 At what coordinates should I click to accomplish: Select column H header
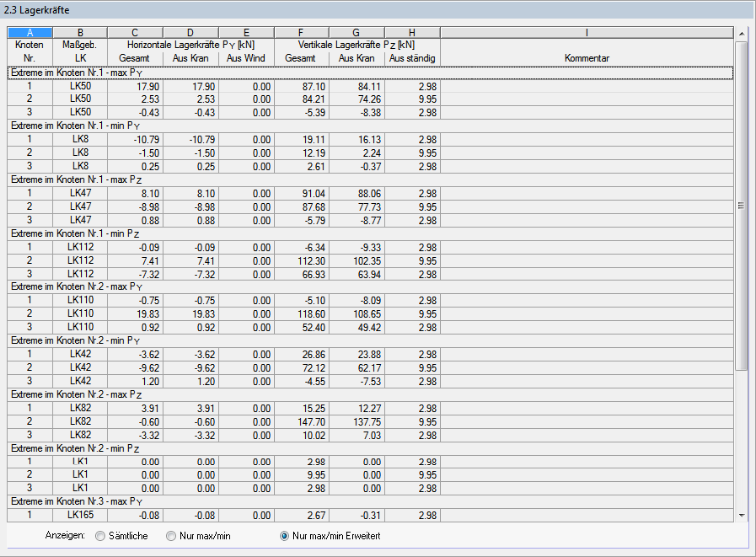pyautogui.click(x=412, y=33)
